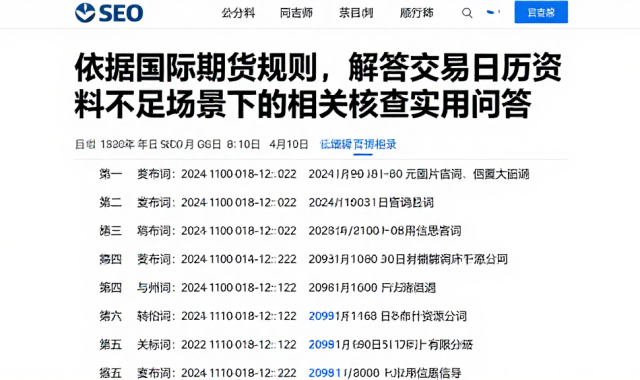Open the 顺疗稀 navigation item
640x380 pixels.
point(416,13)
